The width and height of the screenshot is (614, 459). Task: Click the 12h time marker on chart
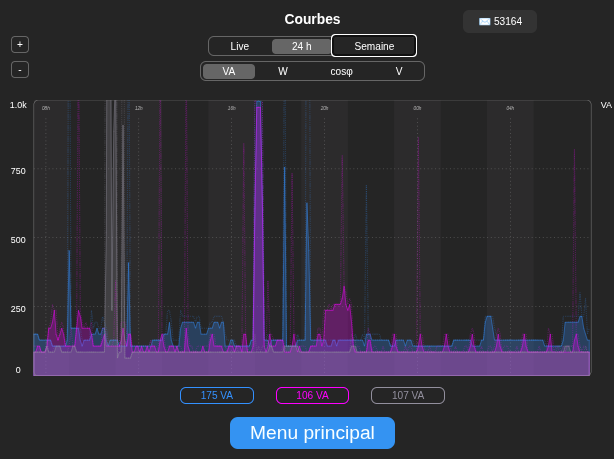point(139,108)
